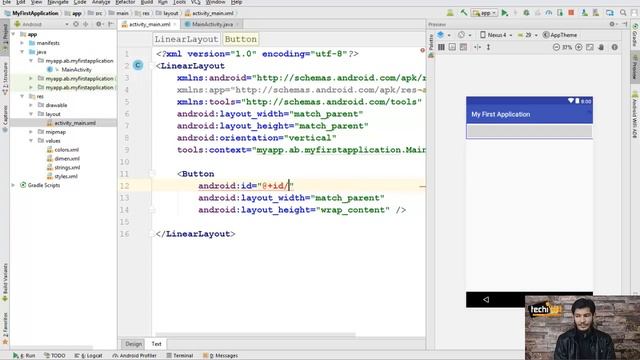Click the Debug app bug icon

click(x=526, y=13)
